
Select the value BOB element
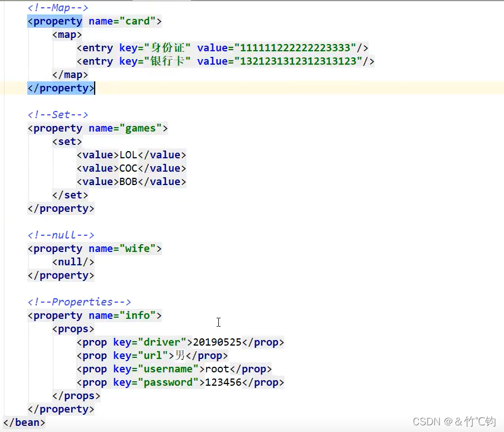(x=128, y=181)
